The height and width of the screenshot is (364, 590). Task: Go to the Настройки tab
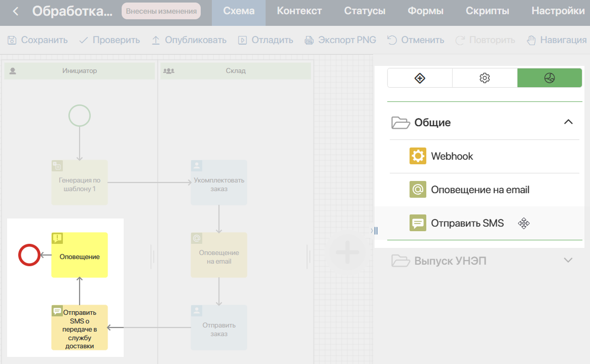click(558, 11)
